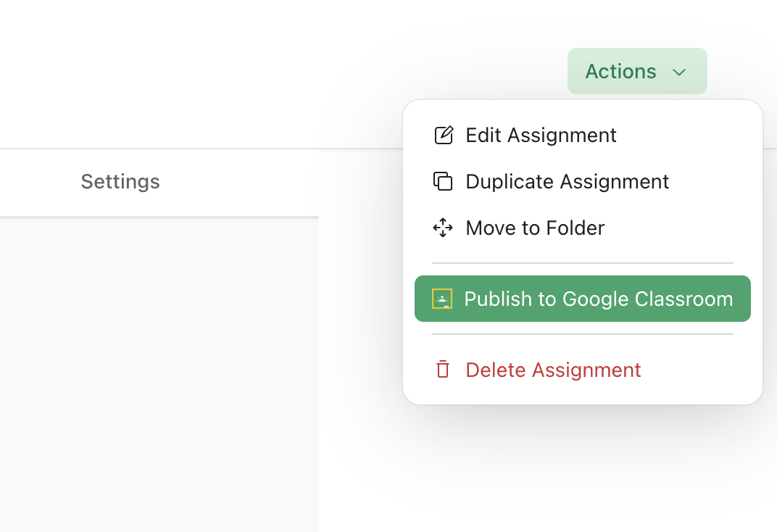
Task: Click Delete Assignment in red
Action: pos(553,370)
